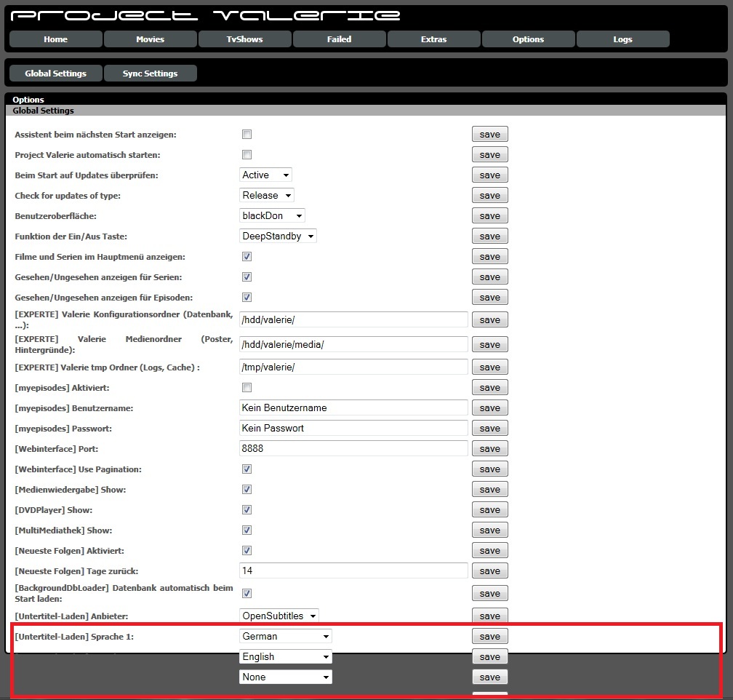Save the Webinterface Port setting
This screenshot has height=700, width=733.
tap(489, 449)
